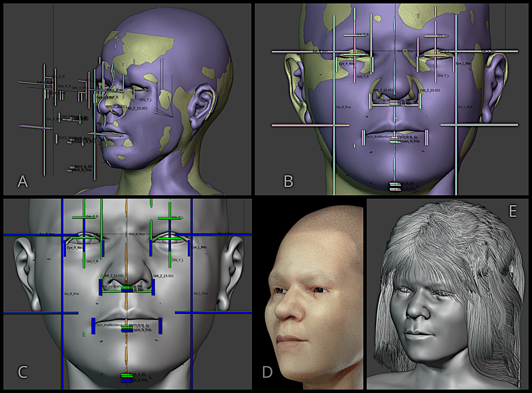Click the Orb_Y_L label in panel C
The width and height of the screenshot is (532, 393).
178,260
